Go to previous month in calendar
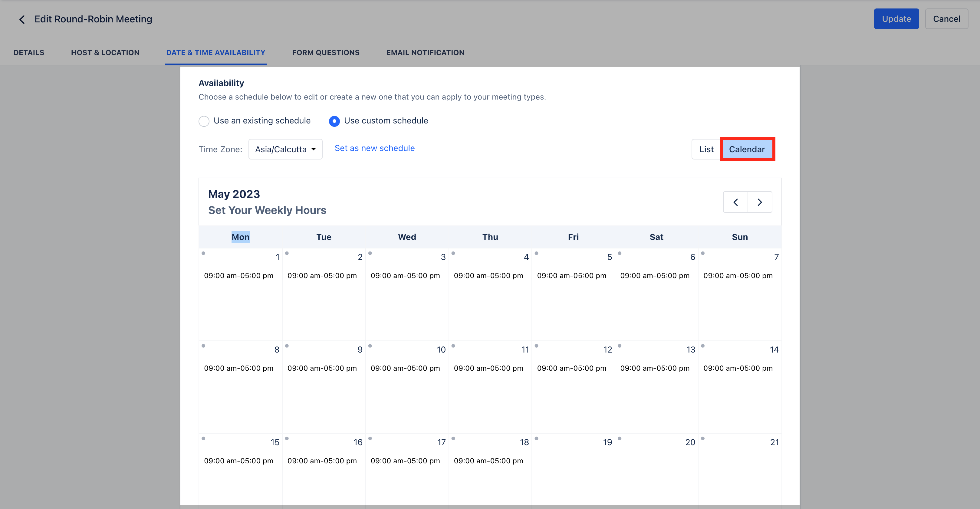Image resolution: width=980 pixels, height=509 pixels. (x=735, y=202)
